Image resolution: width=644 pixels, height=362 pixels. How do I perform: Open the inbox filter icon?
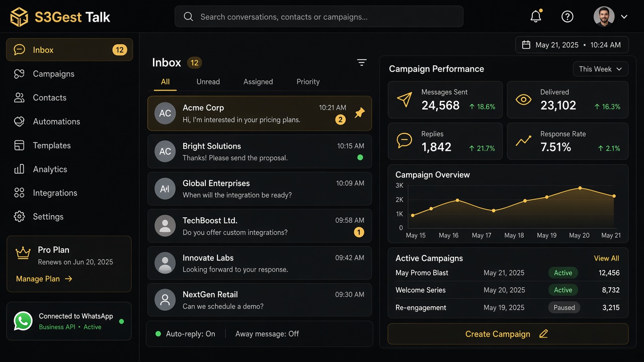(362, 62)
